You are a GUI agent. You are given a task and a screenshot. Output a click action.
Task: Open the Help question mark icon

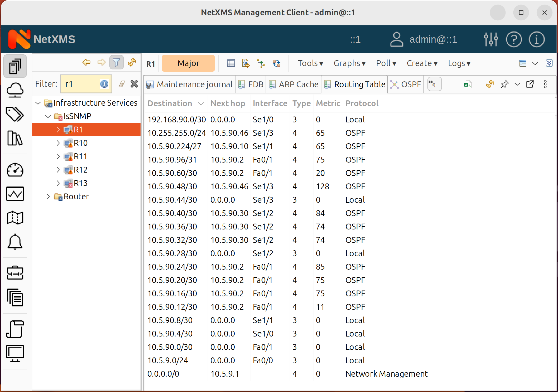click(514, 39)
